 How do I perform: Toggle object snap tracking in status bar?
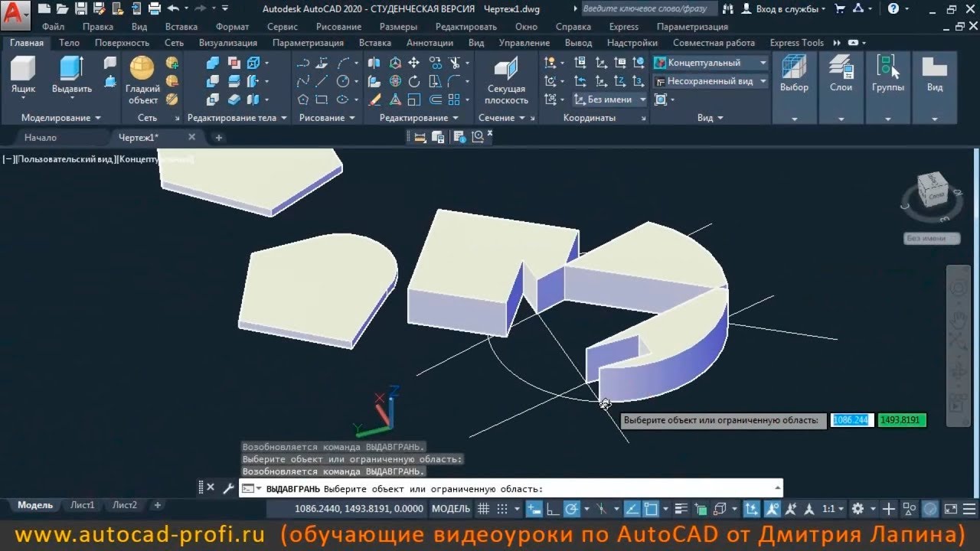pyautogui.click(x=632, y=508)
